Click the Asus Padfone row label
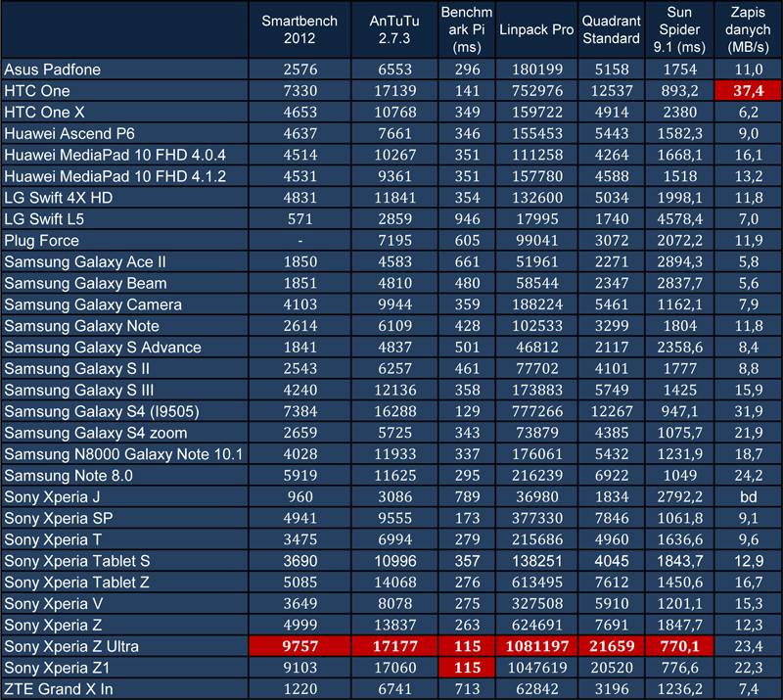Image resolution: width=783 pixels, height=700 pixels. coord(53,70)
